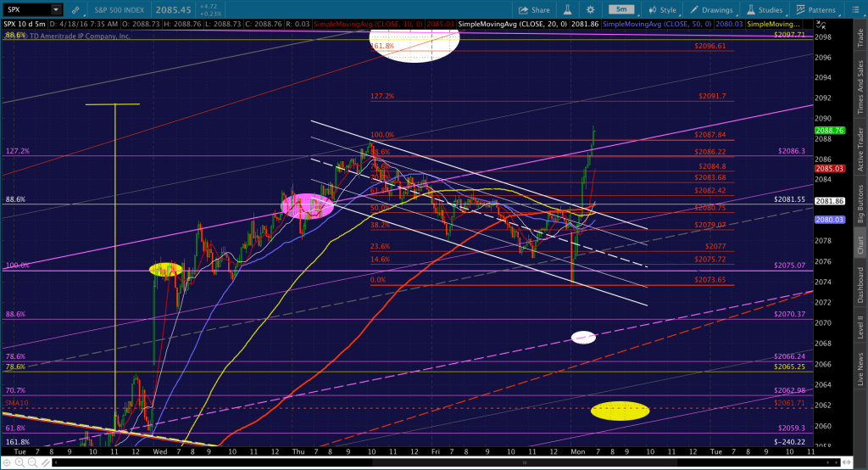
Task: Click the drawing tool icon in the bottom bar
Action: pyautogui.click(x=46, y=462)
